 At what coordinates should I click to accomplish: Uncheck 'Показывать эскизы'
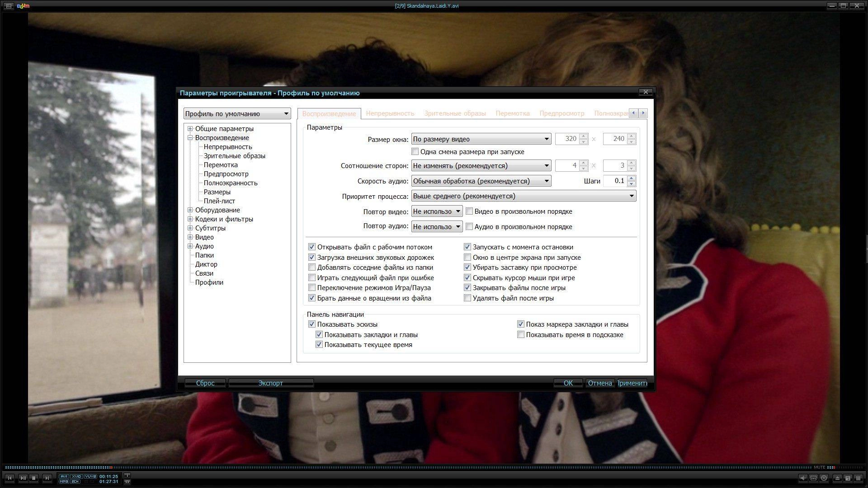pyautogui.click(x=312, y=324)
